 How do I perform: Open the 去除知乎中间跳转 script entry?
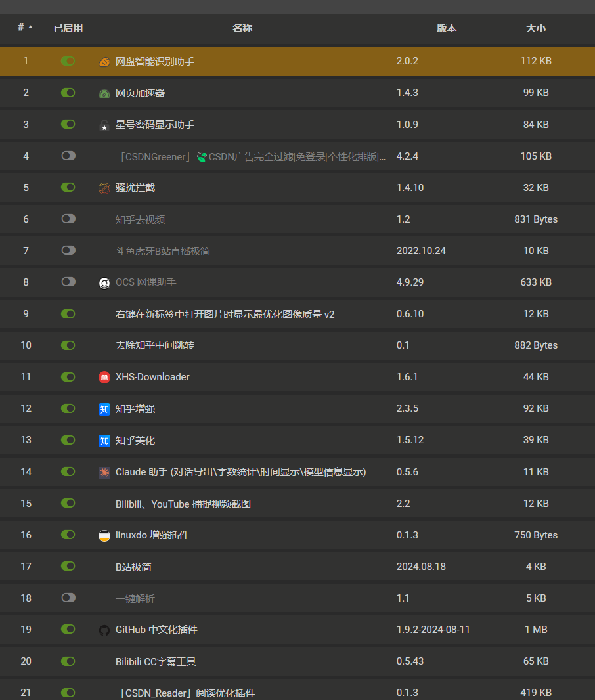(155, 345)
